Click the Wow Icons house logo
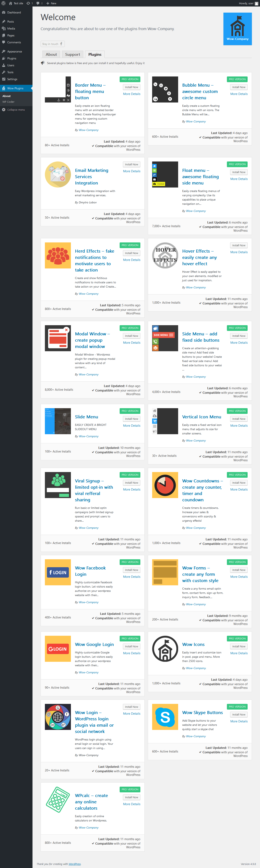Image resolution: width=260 pixels, height=868 pixels. pos(165,649)
